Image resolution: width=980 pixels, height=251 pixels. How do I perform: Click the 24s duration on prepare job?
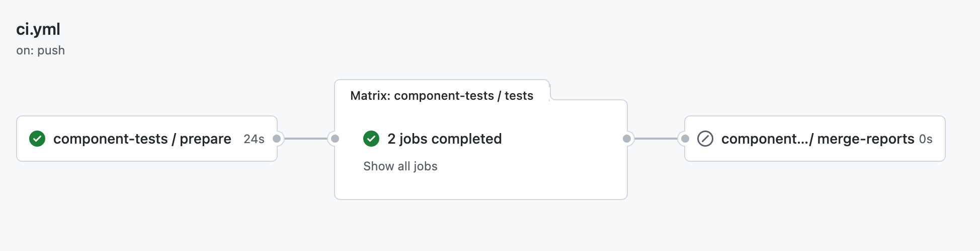tap(254, 139)
